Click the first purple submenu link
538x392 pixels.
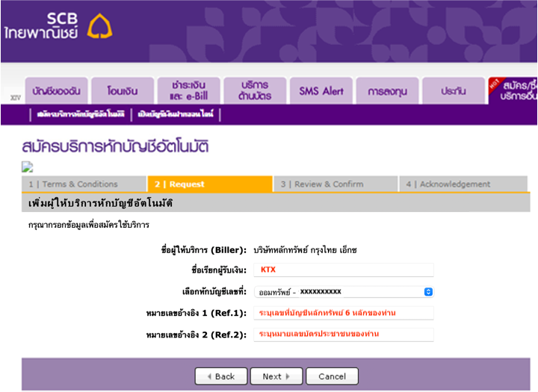pos(80,114)
